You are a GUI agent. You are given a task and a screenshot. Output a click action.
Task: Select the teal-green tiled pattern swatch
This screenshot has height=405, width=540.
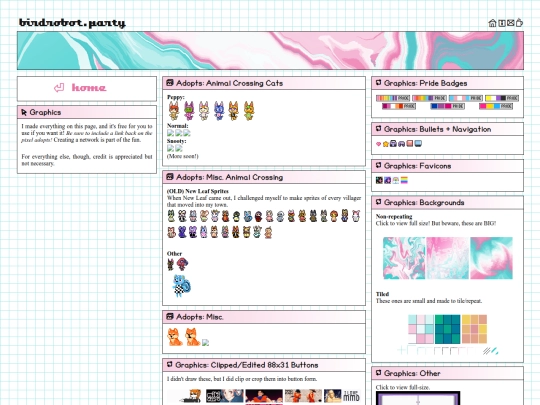pyautogui.click(x=447, y=329)
